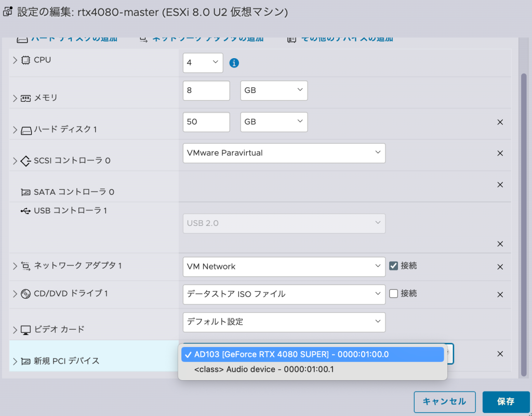Click the 保存 button
This screenshot has width=532, height=416.
[x=506, y=401]
